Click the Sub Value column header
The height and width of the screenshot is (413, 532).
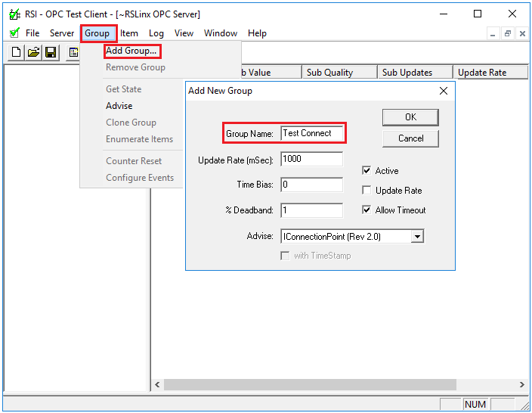[x=271, y=73]
